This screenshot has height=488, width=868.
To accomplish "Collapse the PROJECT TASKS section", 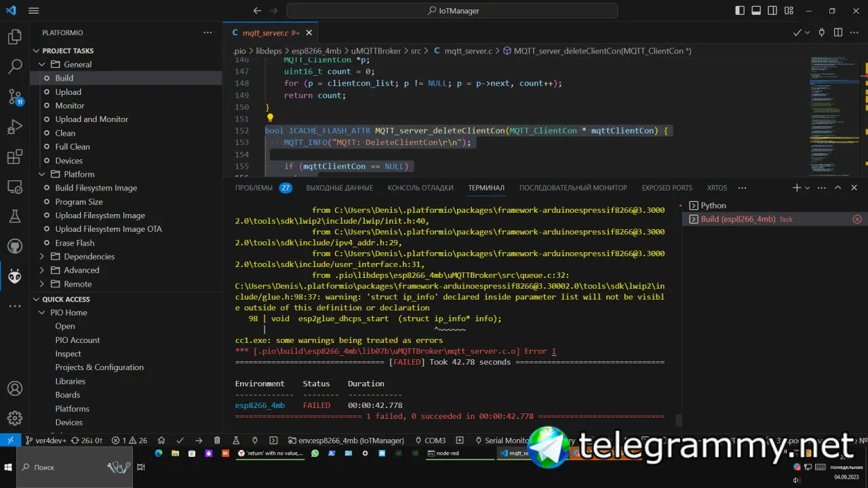I will tap(36, 51).
